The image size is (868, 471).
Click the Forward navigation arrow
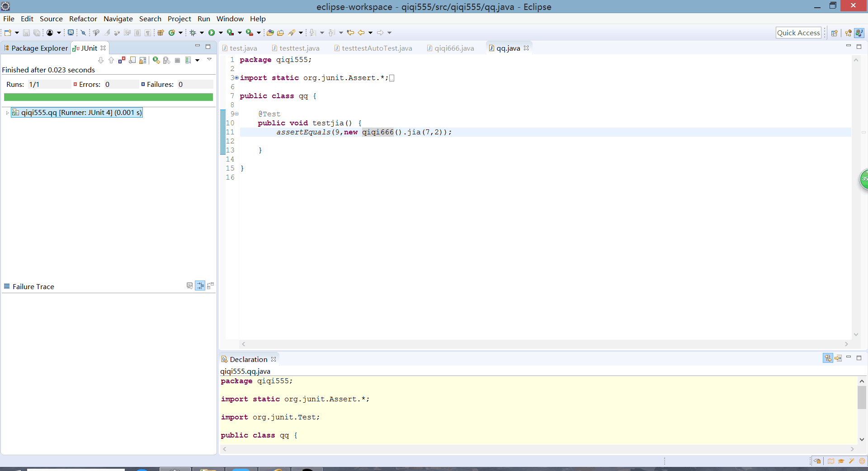380,33
